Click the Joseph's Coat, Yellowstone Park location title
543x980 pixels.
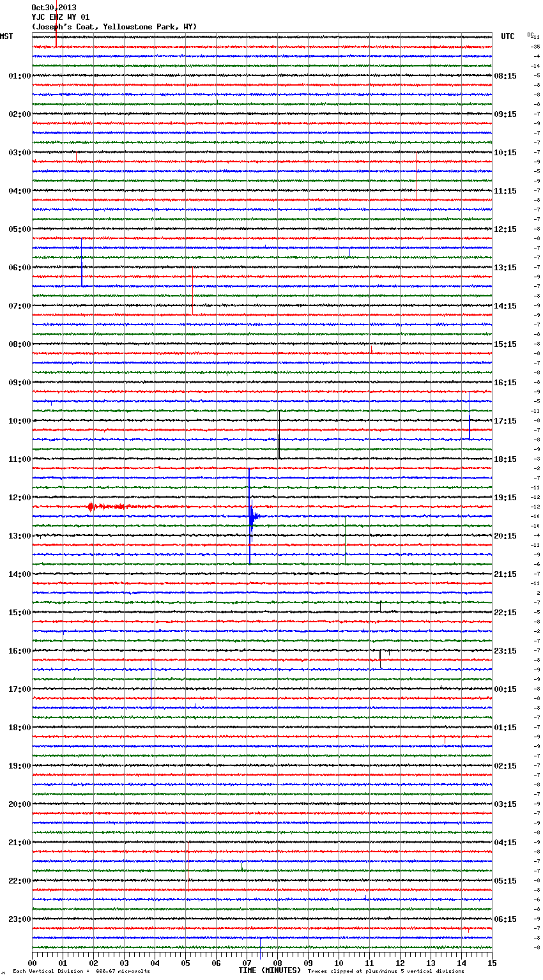(114, 27)
